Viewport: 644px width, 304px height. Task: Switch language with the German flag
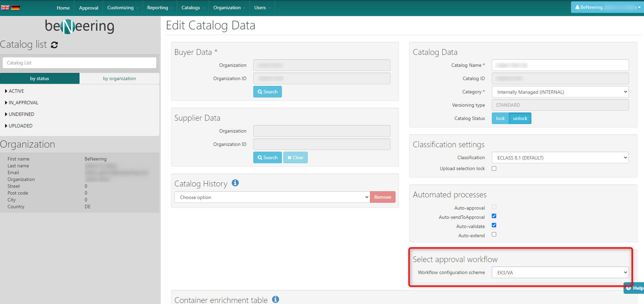[15, 7]
